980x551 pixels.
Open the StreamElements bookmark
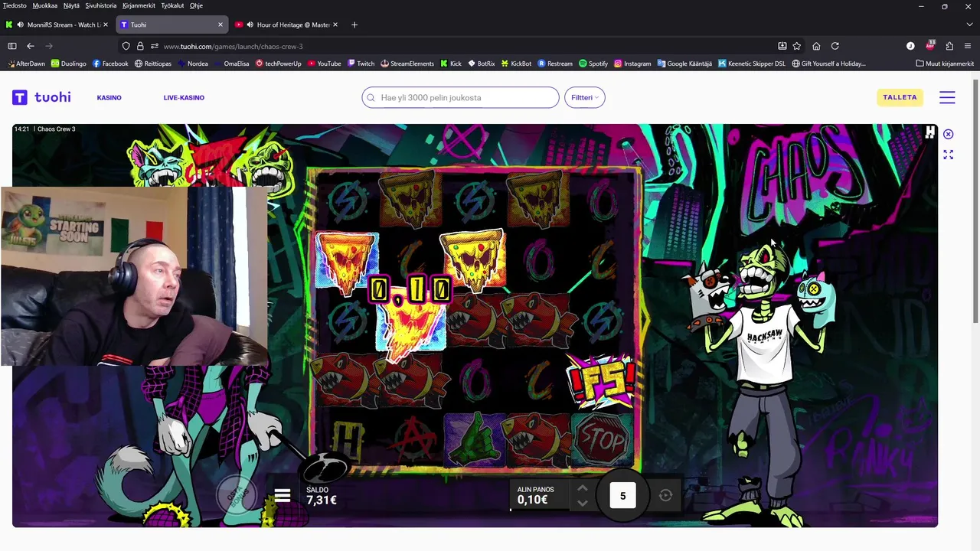point(407,64)
